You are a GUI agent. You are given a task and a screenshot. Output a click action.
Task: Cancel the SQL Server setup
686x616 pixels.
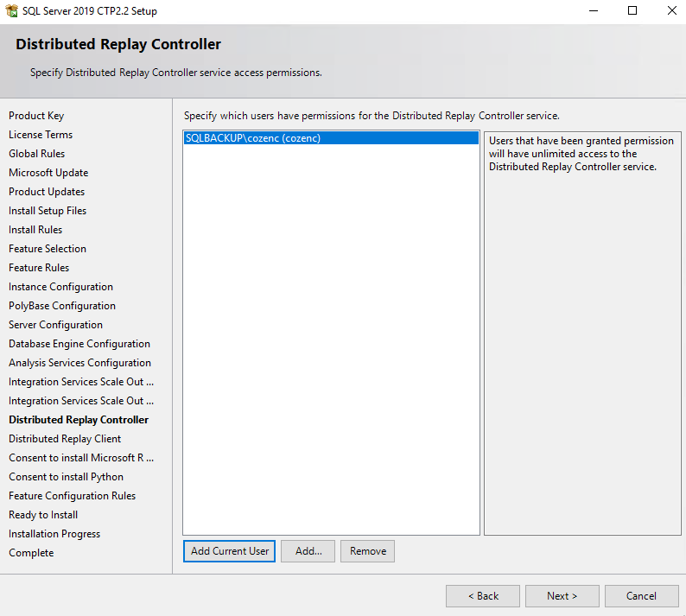(x=642, y=596)
